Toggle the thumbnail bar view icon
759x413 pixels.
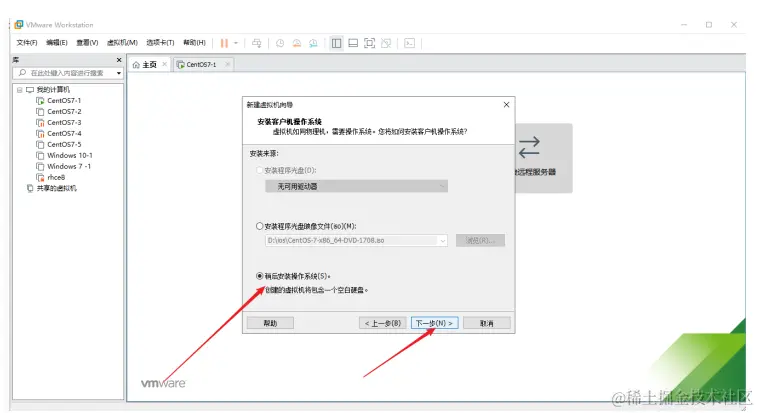click(353, 43)
